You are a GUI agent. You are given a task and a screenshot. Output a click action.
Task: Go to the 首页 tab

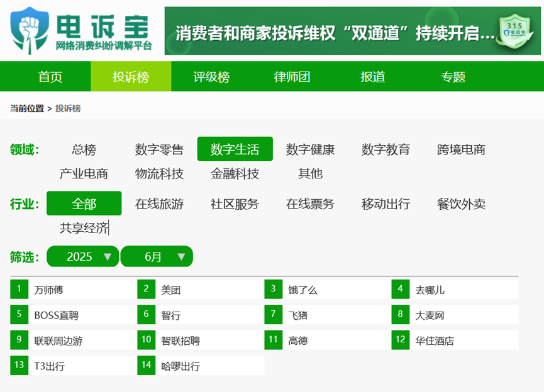pos(50,77)
